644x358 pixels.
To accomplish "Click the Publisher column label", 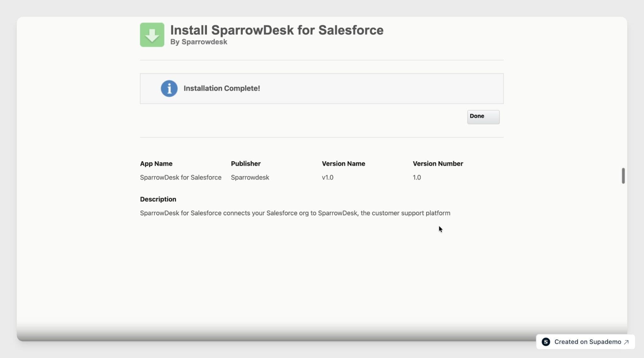I will point(246,164).
